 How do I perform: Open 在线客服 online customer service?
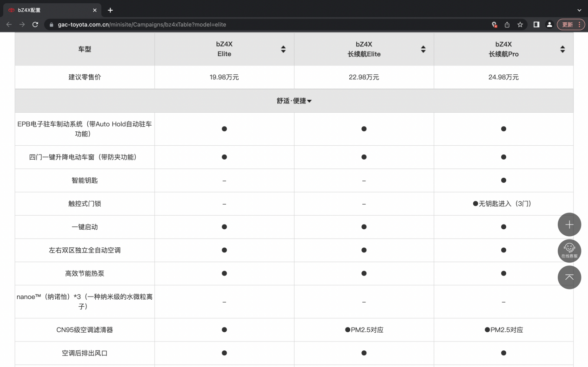(569, 251)
